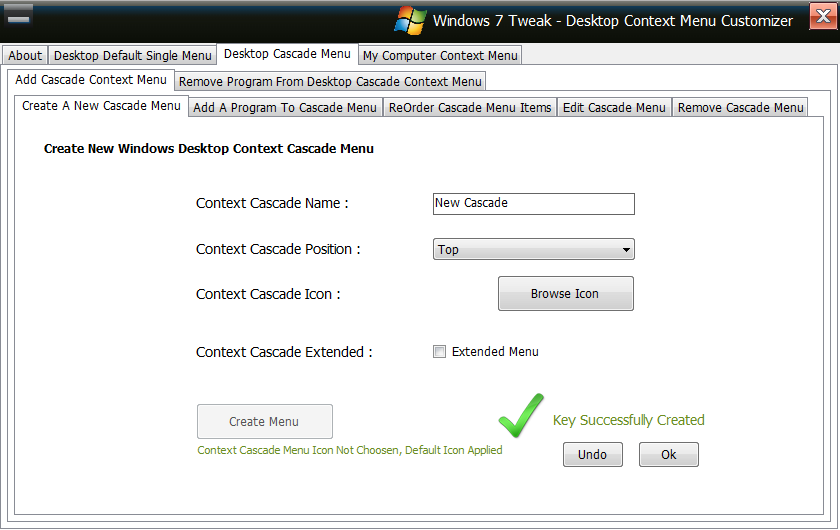Click the 'Context Cascade Name :' label
840x530 pixels.
coord(272,204)
